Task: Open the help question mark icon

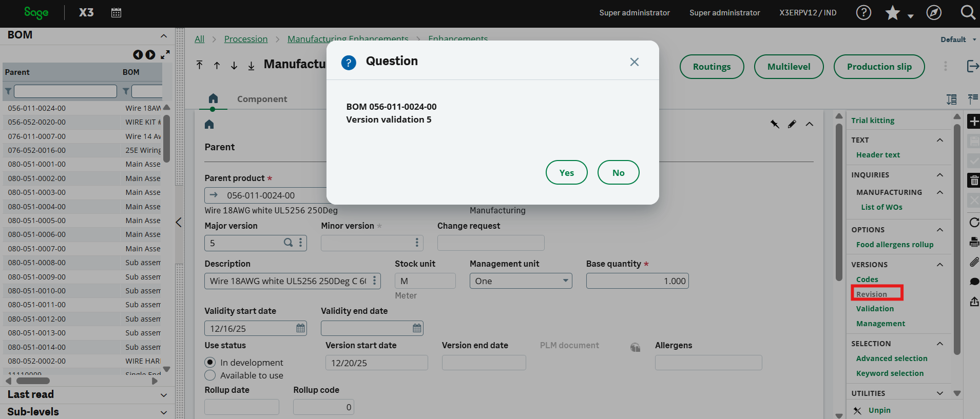Action: tap(863, 13)
